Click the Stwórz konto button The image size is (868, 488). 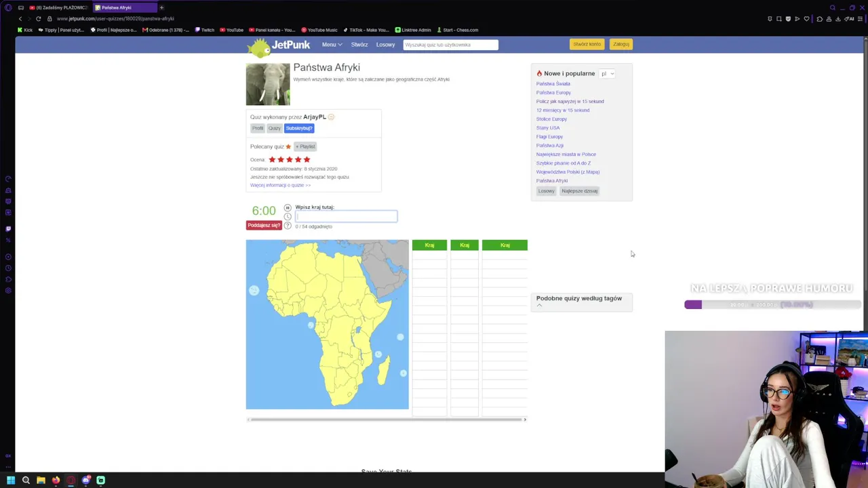tap(587, 44)
